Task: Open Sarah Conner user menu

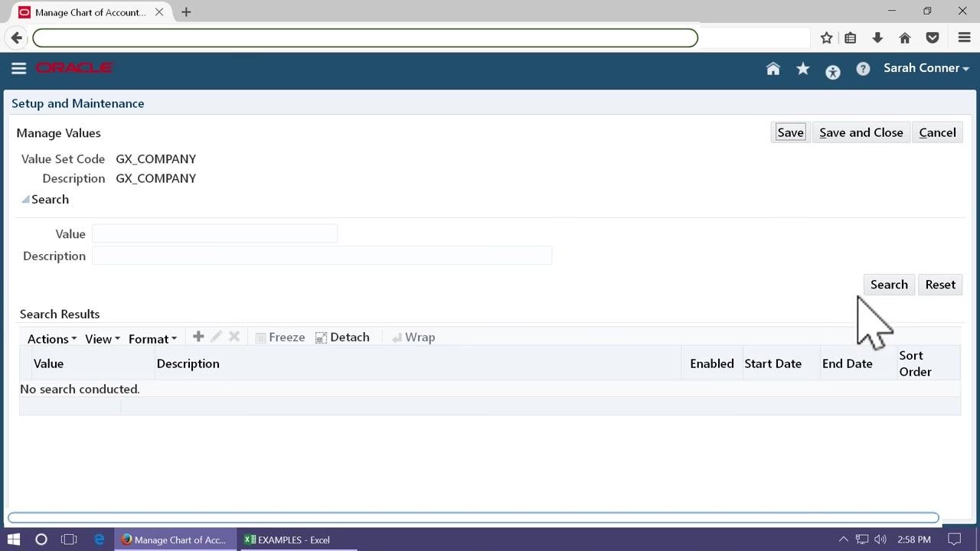Action: click(926, 68)
